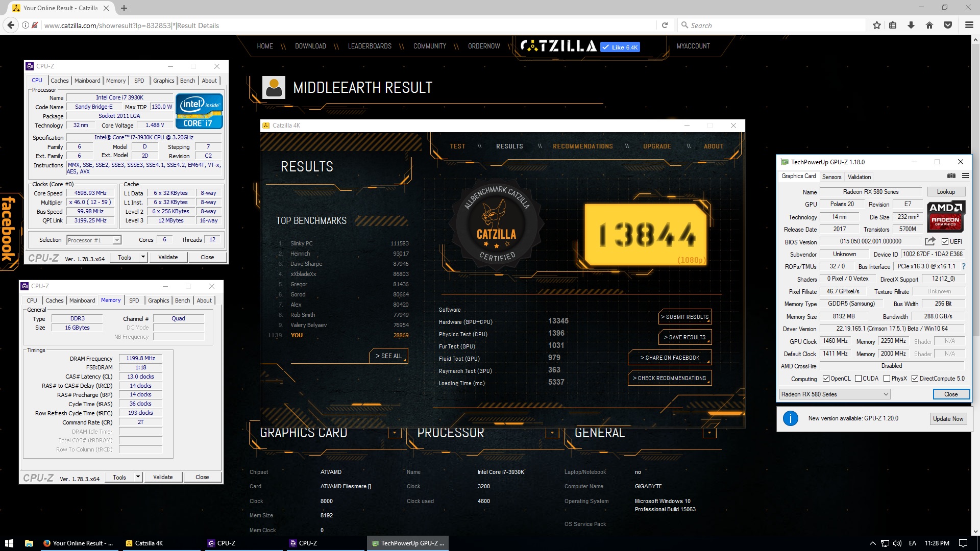980x551 pixels.
Task: Click browser Search field
Action: coord(772,25)
